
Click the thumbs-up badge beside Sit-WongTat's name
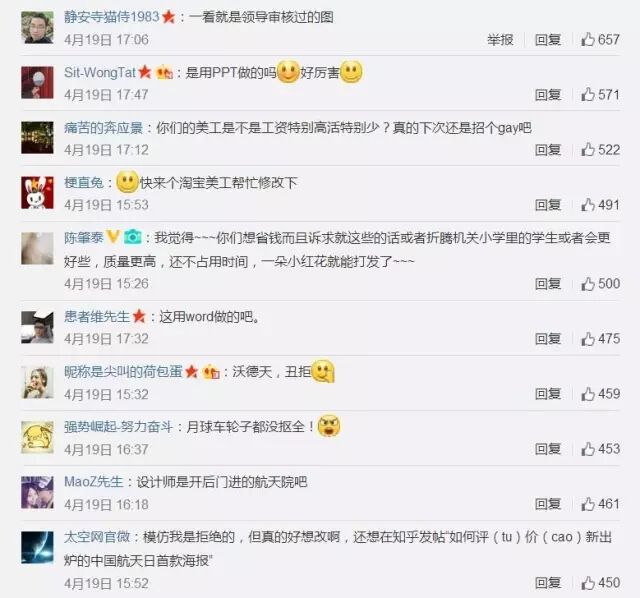pos(164,73)
